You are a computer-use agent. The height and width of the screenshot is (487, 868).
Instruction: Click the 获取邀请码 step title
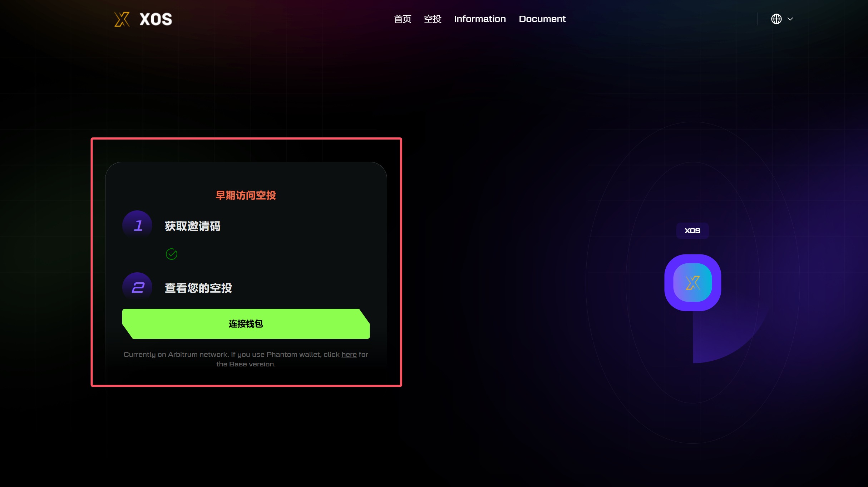coord(193,226)
